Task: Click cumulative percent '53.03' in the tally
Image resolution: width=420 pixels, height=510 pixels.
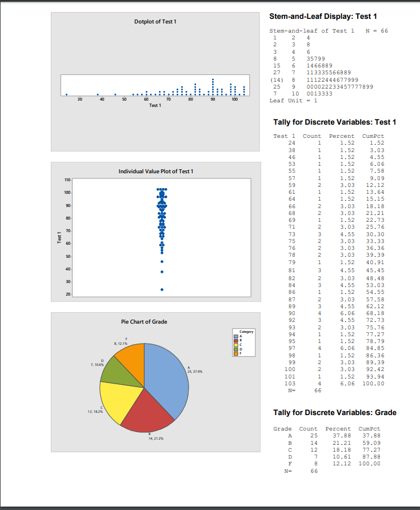Action: [375, 285]
